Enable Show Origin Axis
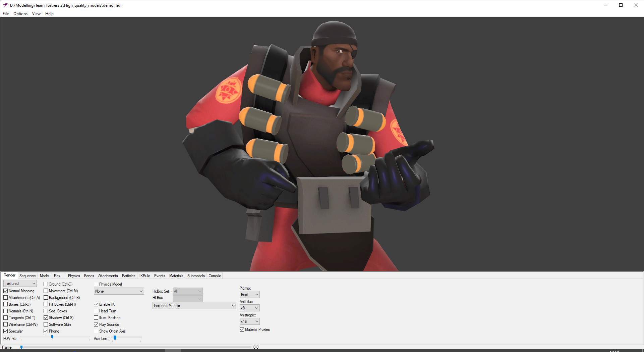 pos(96,331)
